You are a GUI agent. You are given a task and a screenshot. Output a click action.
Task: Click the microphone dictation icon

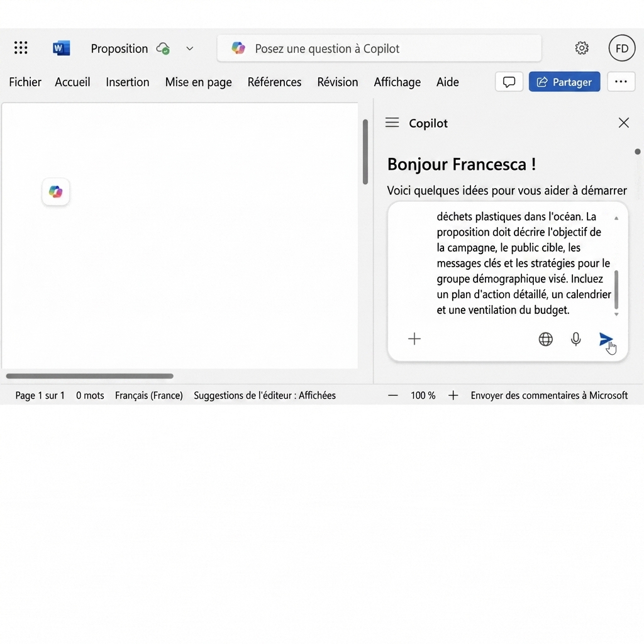pos(576,339)
